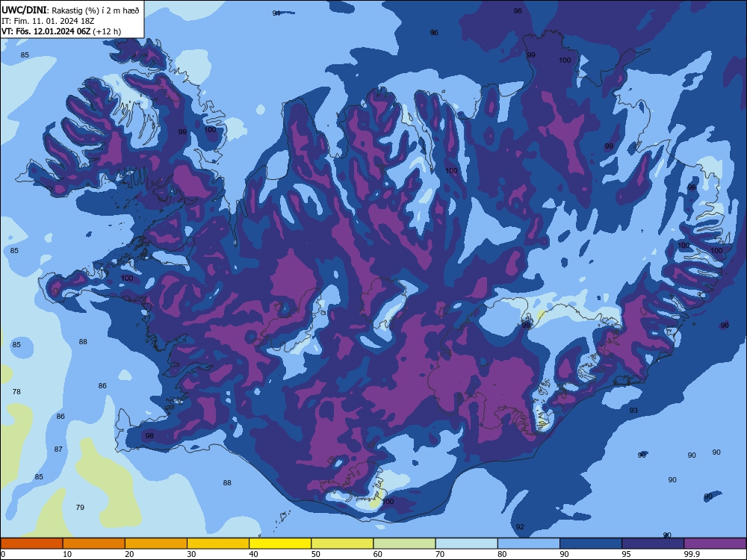This screenshot has height=560, width=747.
Task: Click the purple above-99.9 legend swatch
Action: 715,544
